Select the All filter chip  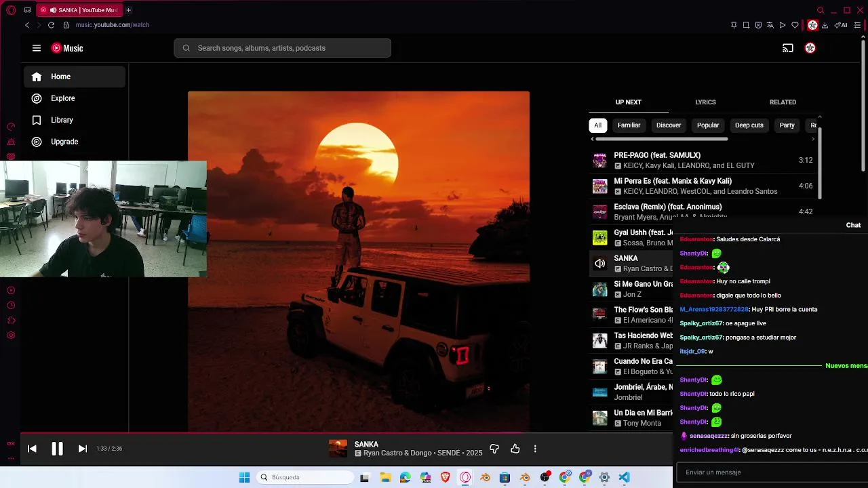click(597, 125)
